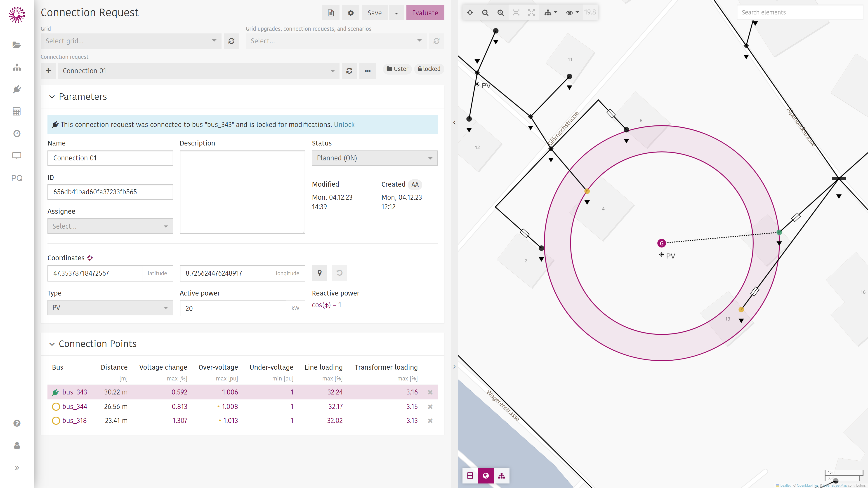Viewport: 868px width, 488px height.
Task: Open grid upgrades and scenarios dropdown
Action: [336, 41]
